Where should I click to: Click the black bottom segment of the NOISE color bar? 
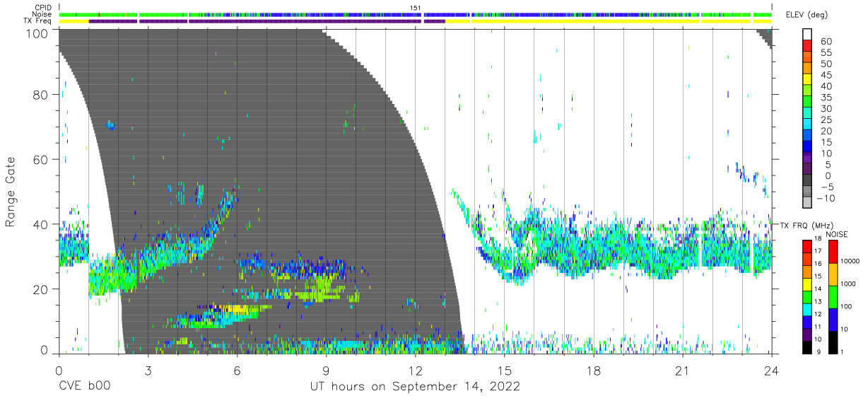(x=833, y=342)
